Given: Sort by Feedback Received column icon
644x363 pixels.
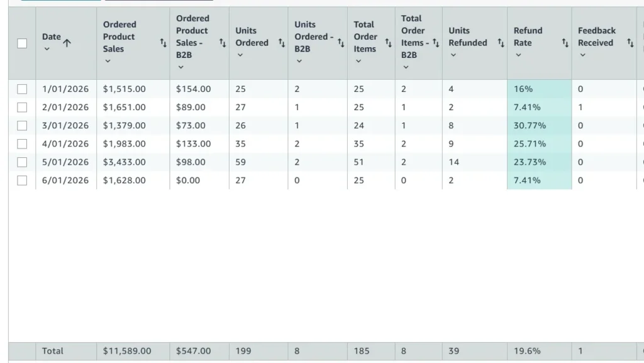Looking at the screenshot, I should (630, 43).
